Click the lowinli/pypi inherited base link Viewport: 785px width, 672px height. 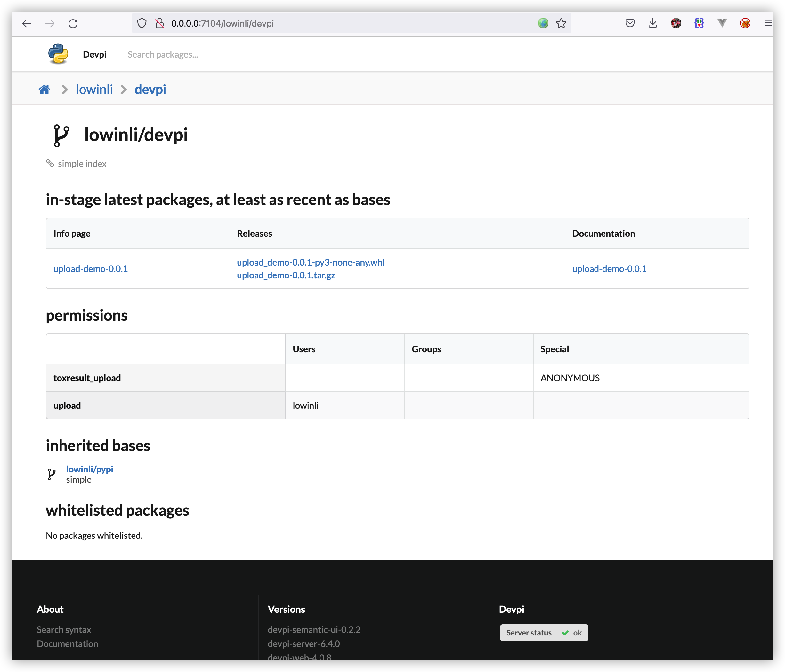click(89, 469)
